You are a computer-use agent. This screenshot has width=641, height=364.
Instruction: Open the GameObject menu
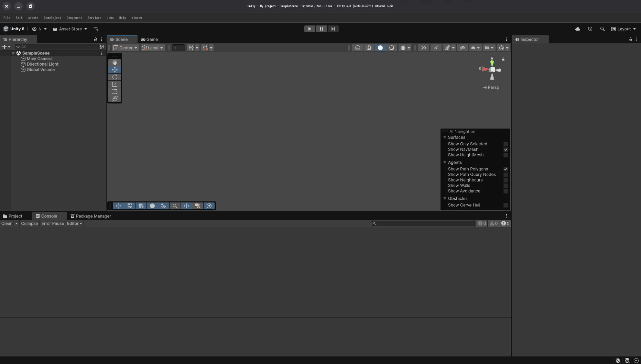coord(52,18)
